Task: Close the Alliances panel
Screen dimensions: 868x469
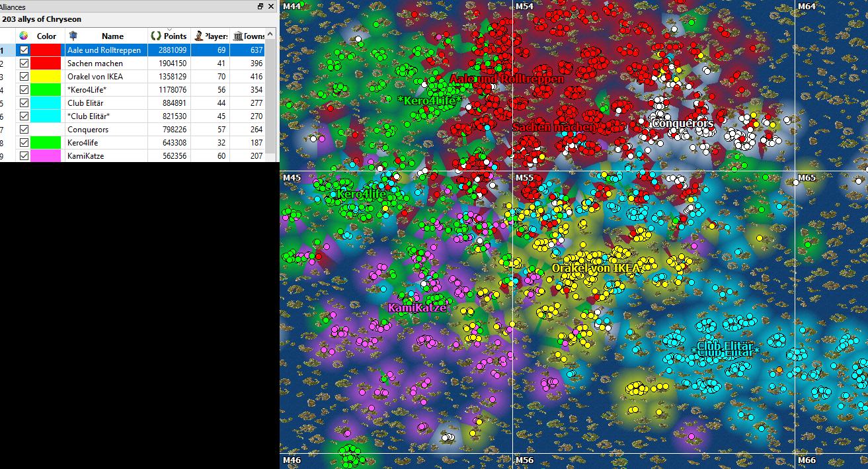Action: tap(272, 7)
